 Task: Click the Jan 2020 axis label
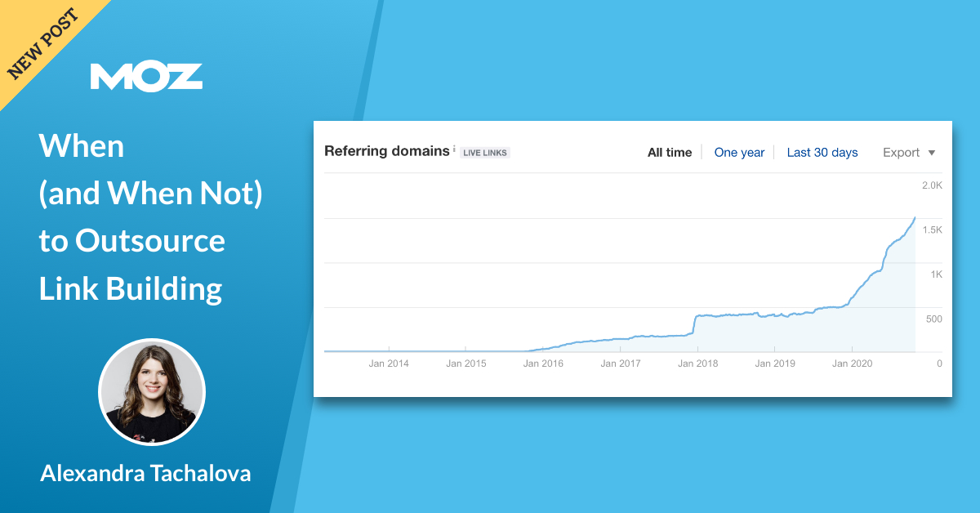tap(853, 364)
